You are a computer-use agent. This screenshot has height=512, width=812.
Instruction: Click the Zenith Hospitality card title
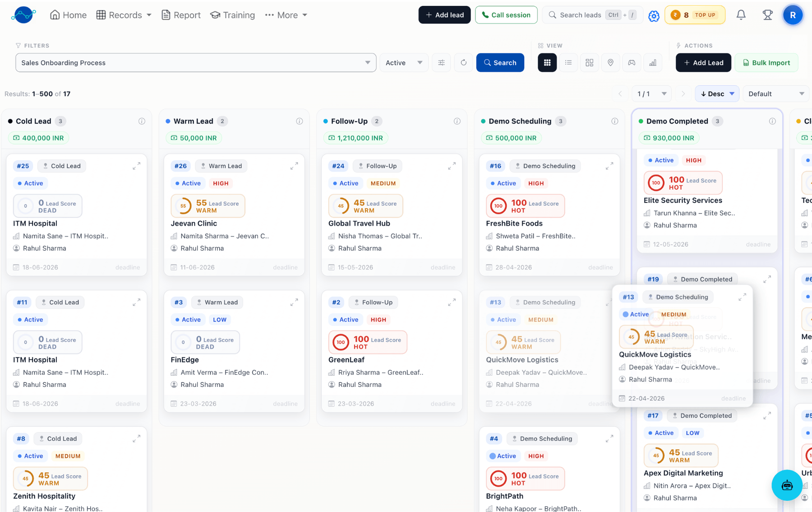click(x=44, y=496)
